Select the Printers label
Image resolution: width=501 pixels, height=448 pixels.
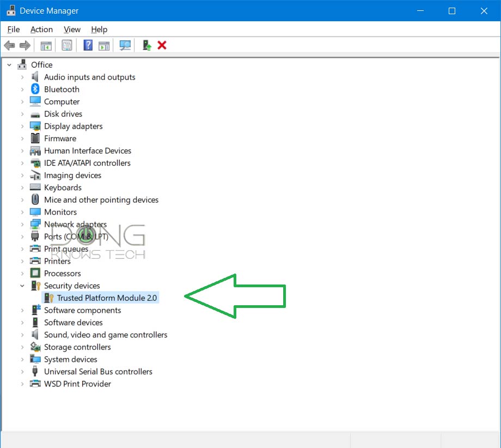tap(57, 261)
